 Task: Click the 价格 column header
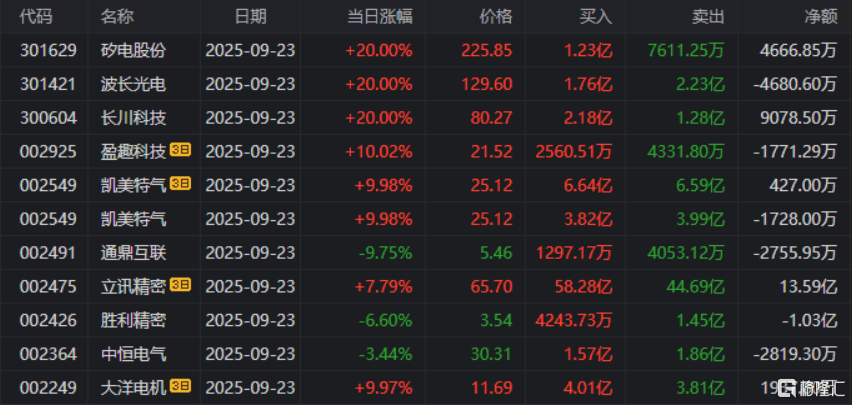click(495, 16)
